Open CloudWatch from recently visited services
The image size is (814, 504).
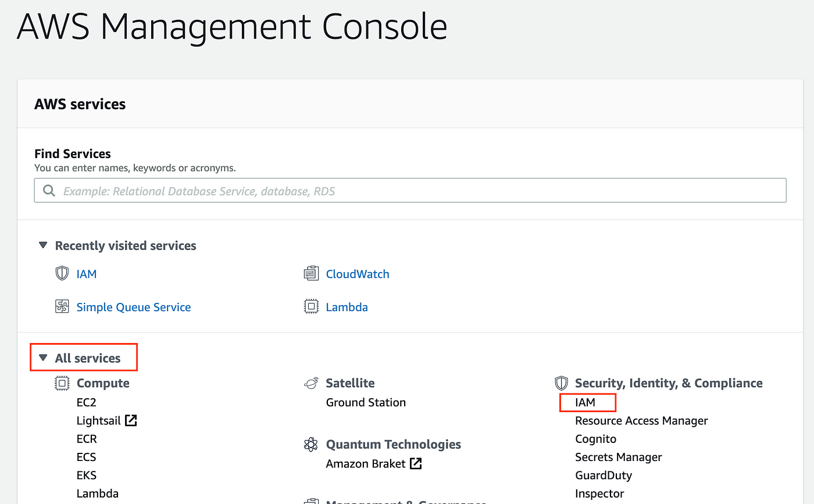click(358, 274)
